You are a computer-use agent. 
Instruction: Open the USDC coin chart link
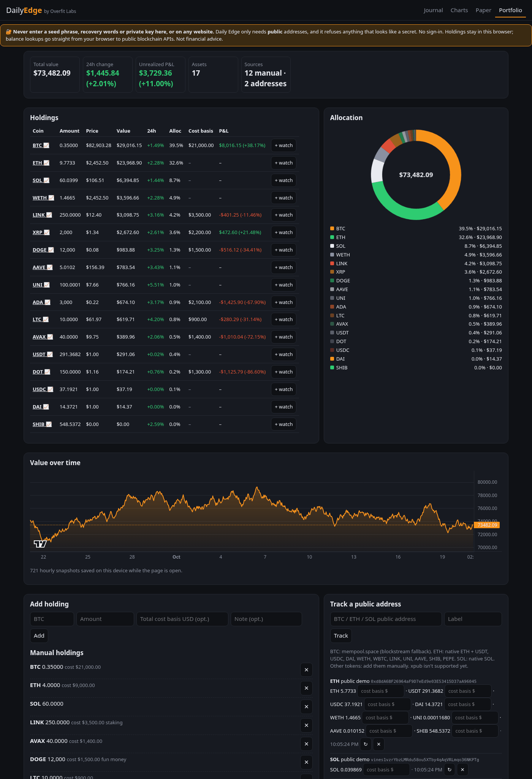click(43, 389)
